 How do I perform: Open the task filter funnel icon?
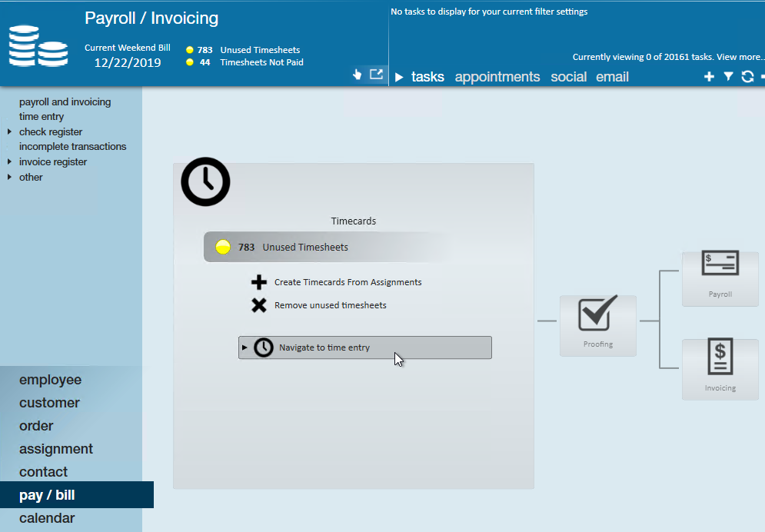[728, 77]
